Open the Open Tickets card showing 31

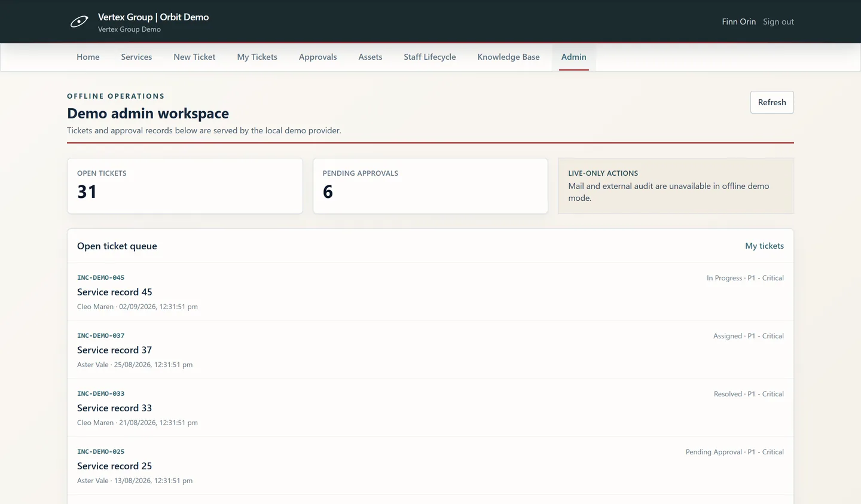(185, 186)
